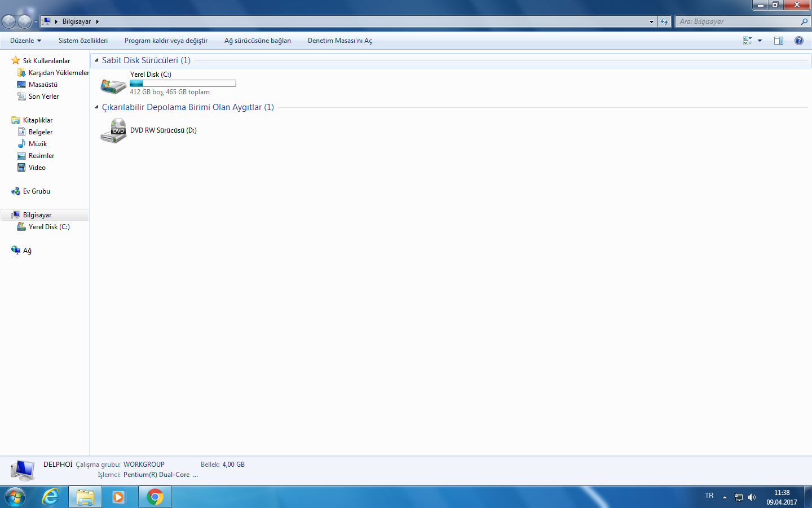
Task: Open the Belgeler library icon
Action: click(x=21, y=132)
